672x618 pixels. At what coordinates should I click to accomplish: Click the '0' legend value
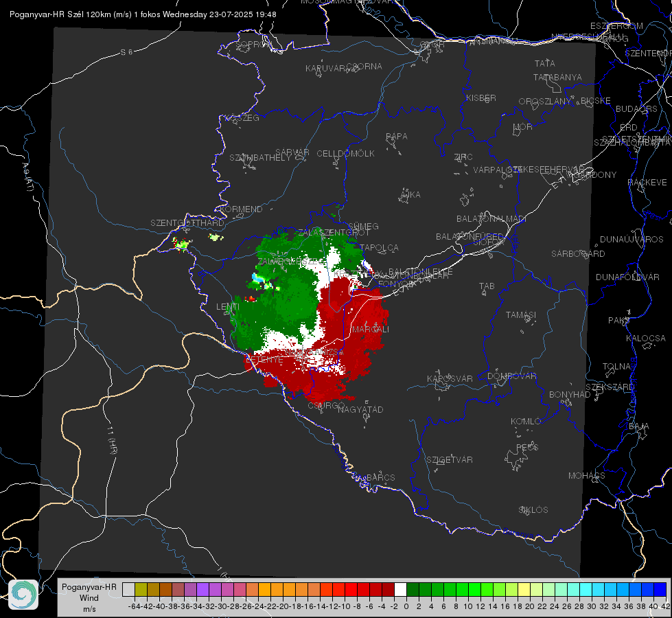point(406,606)
